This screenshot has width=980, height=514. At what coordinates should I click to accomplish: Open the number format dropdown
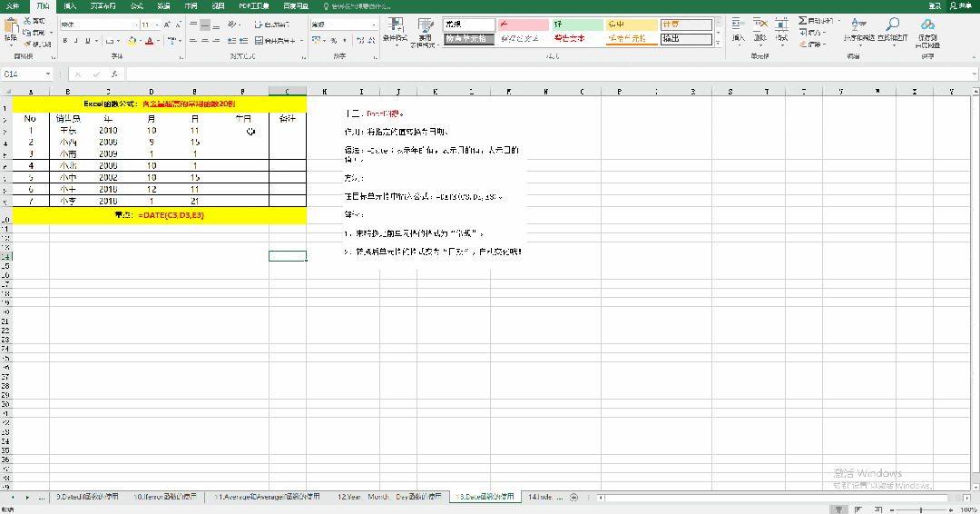[x=374, y=25]
